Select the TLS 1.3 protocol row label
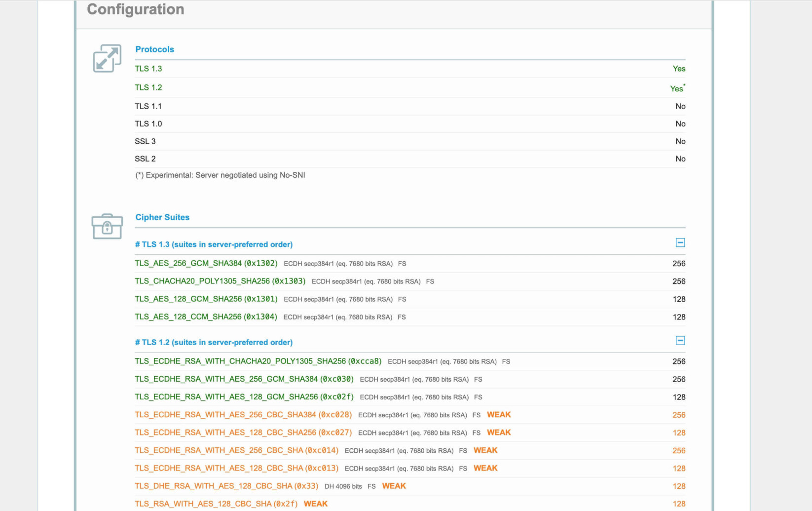 [148, 69]
